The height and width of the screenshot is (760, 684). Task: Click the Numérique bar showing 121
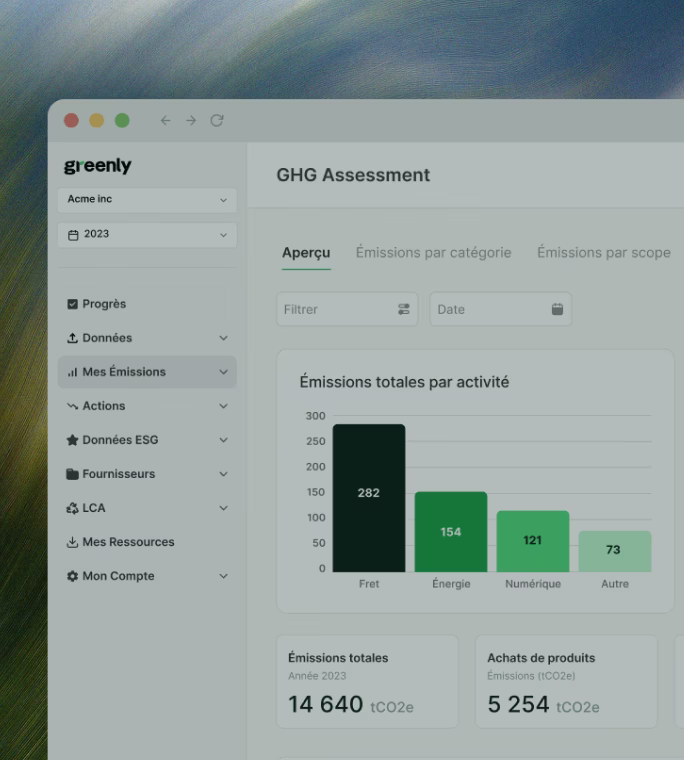[x=533, y=541]
